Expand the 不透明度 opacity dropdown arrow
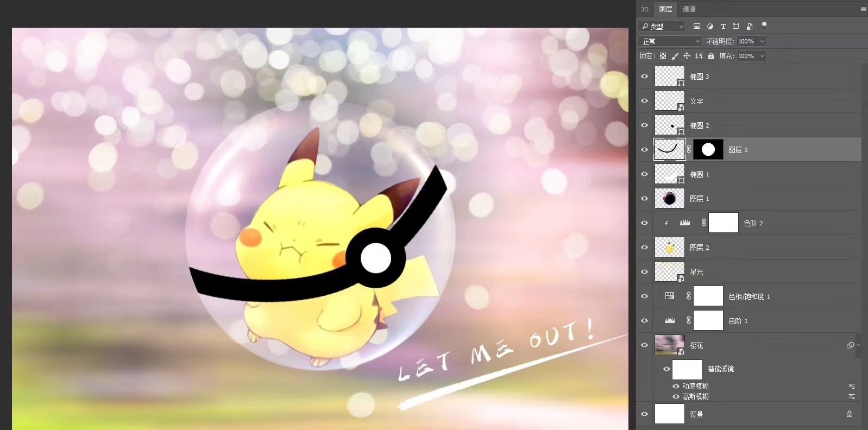The image size is (868, 430). [x=762, y=41]
